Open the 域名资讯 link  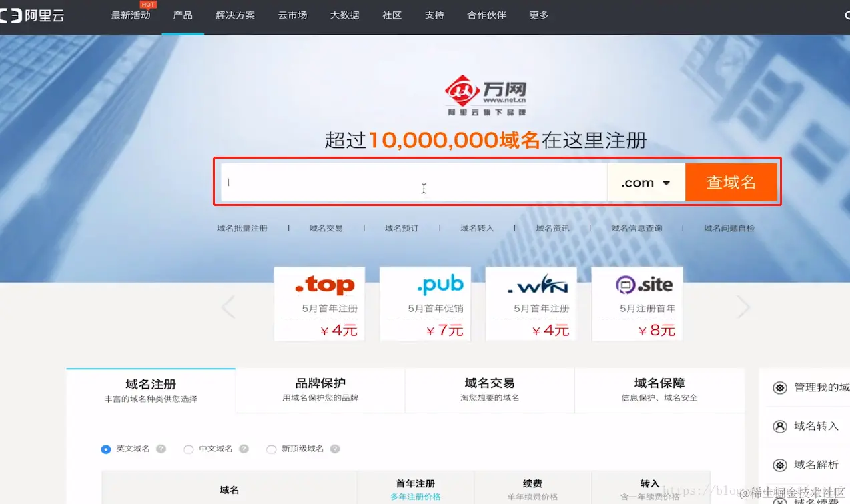click(x=553, y=228)
